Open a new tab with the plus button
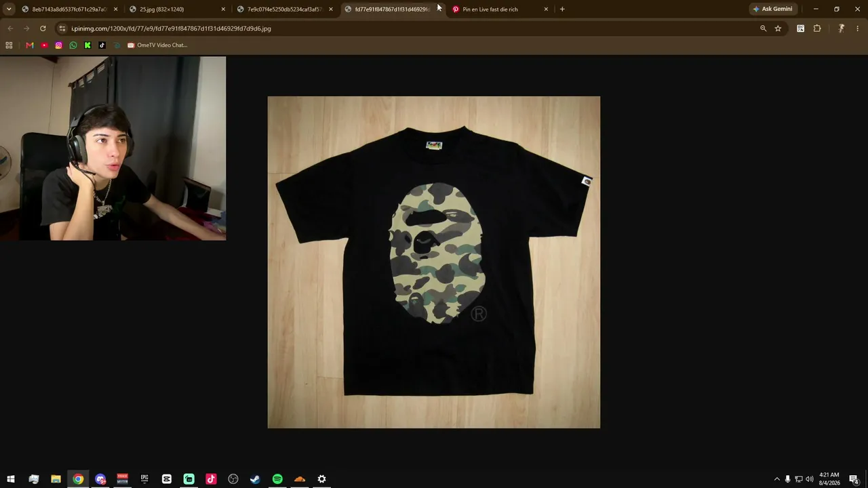 [562, 9]
